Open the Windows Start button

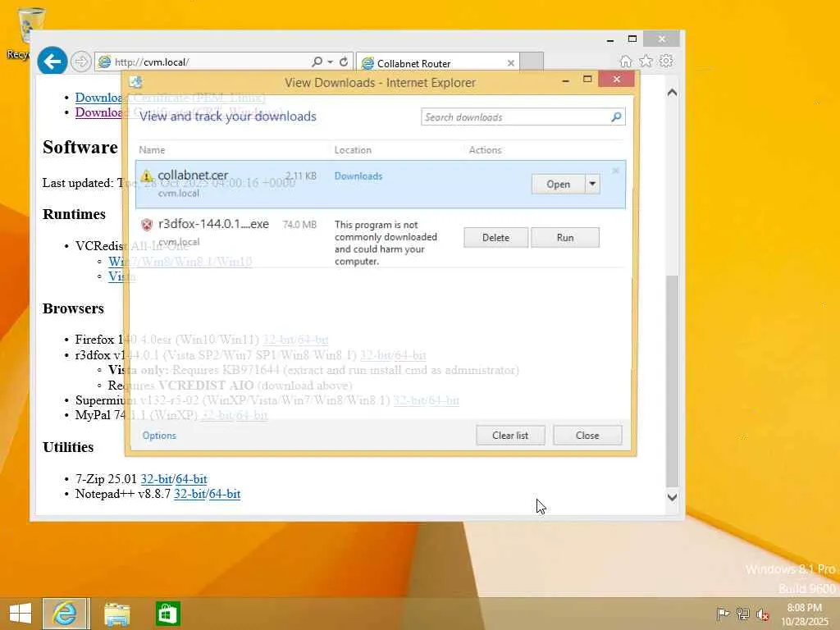tap(20, 614)
